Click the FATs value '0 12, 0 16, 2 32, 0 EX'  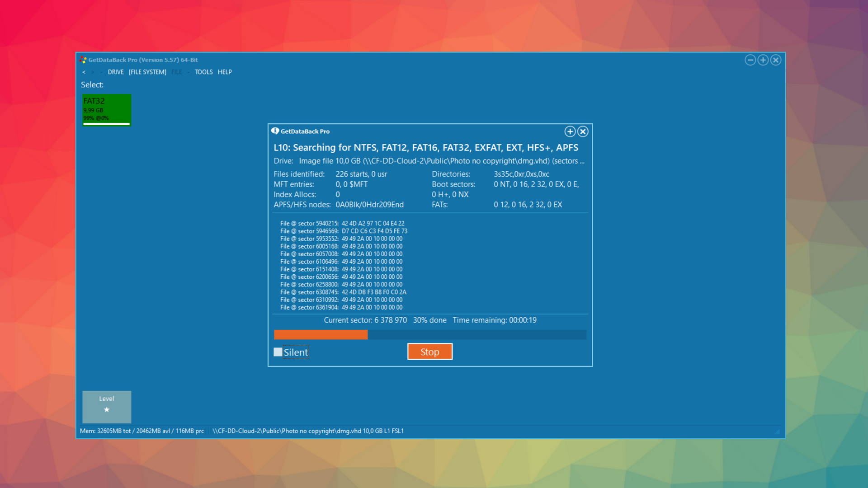click(528, 205)
